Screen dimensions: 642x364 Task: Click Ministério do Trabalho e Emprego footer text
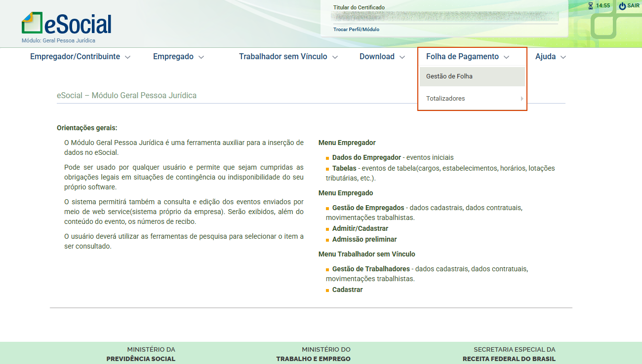point(314,354)
